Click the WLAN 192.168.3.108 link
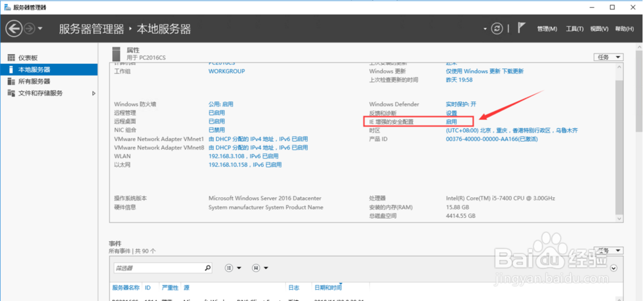The height and width of the screenshot is (301, 644). coord(243,156)
